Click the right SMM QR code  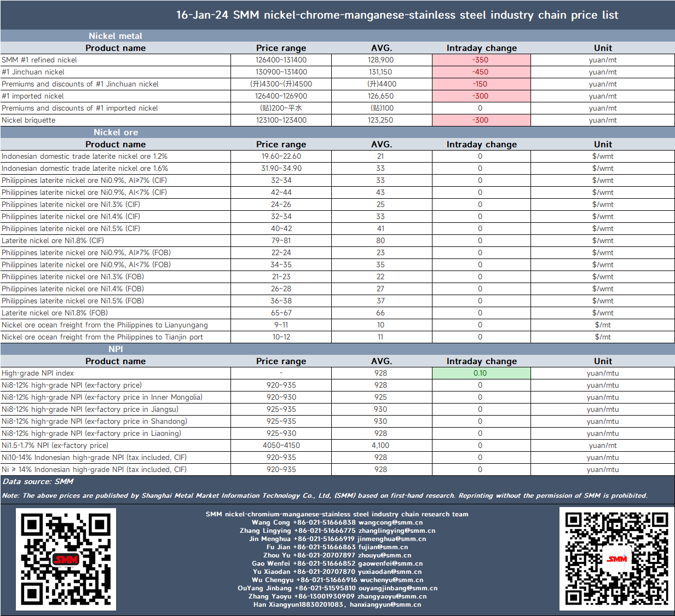click(x=616, y=559)
